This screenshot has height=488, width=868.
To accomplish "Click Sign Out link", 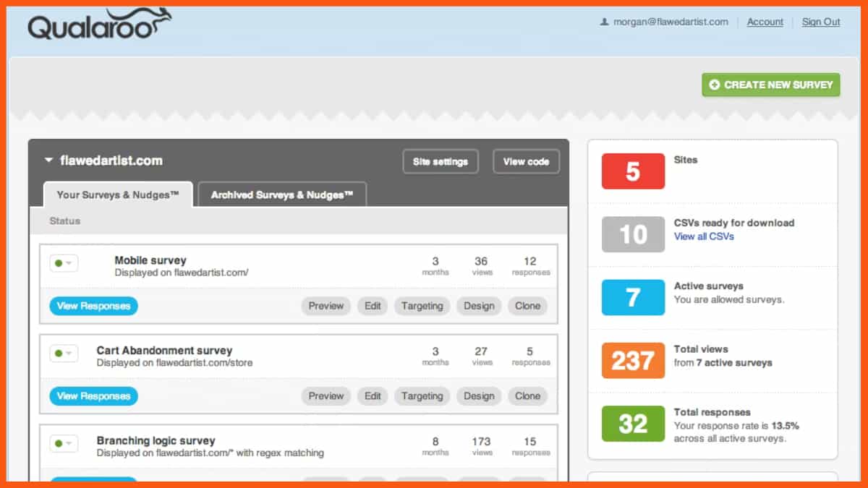I will [821, 22].
